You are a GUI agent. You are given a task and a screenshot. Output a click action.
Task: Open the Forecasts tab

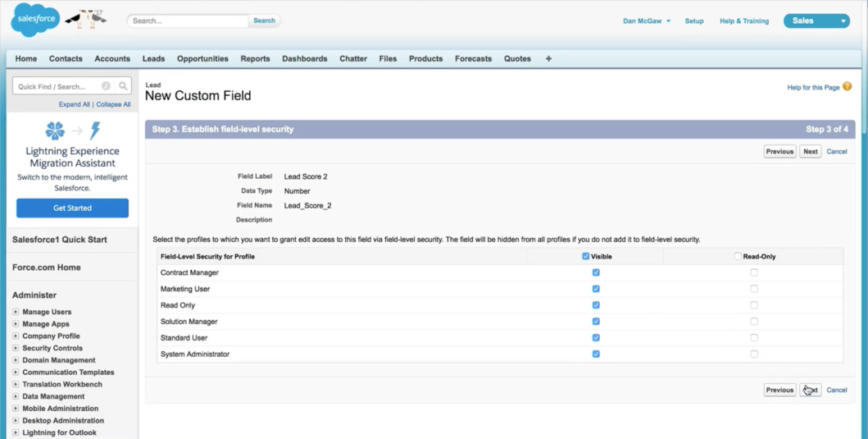(473, 58)
